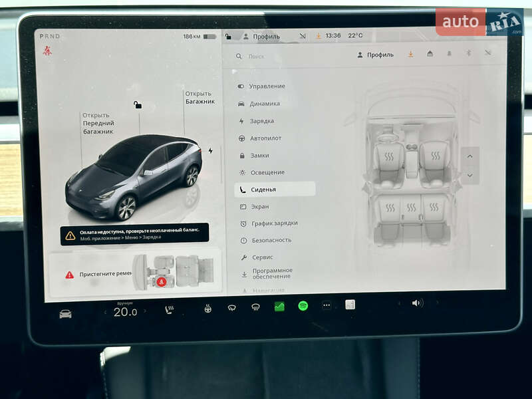Tap the unlock padlock above the car
Image resolution: width=532 pixels, height=399 pixels.
click(x=138, y=105)
